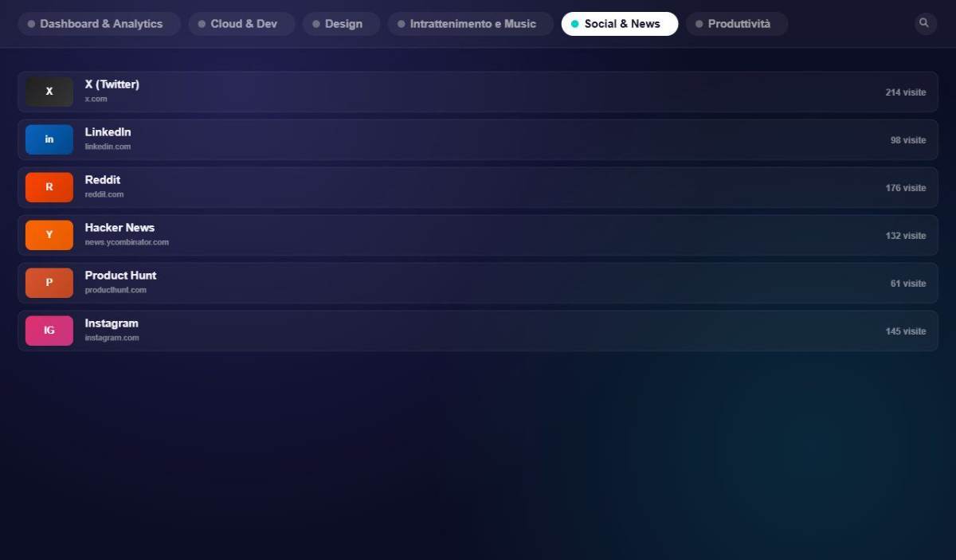Click the LinkedIn blue 'in' icon
956x560 pixels.
point(49,139)
